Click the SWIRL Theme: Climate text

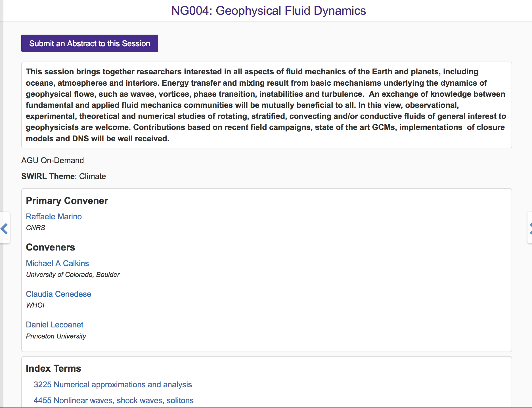64,176
